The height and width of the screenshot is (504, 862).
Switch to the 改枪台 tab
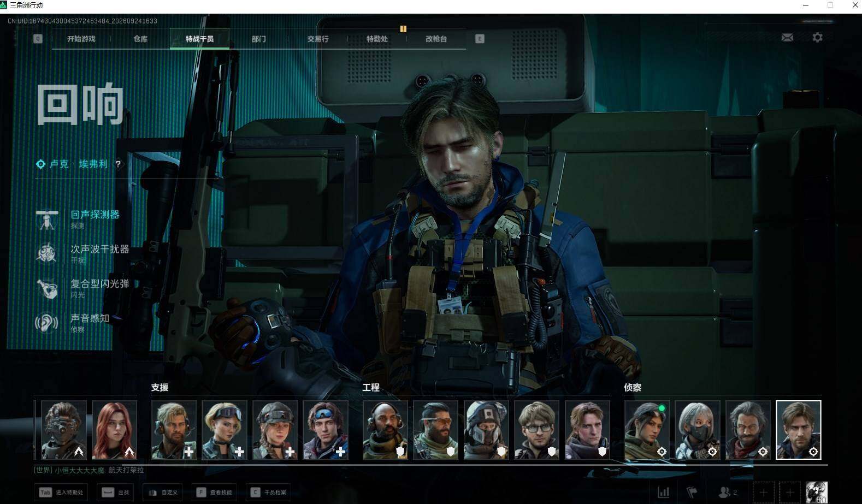[436, 39]
